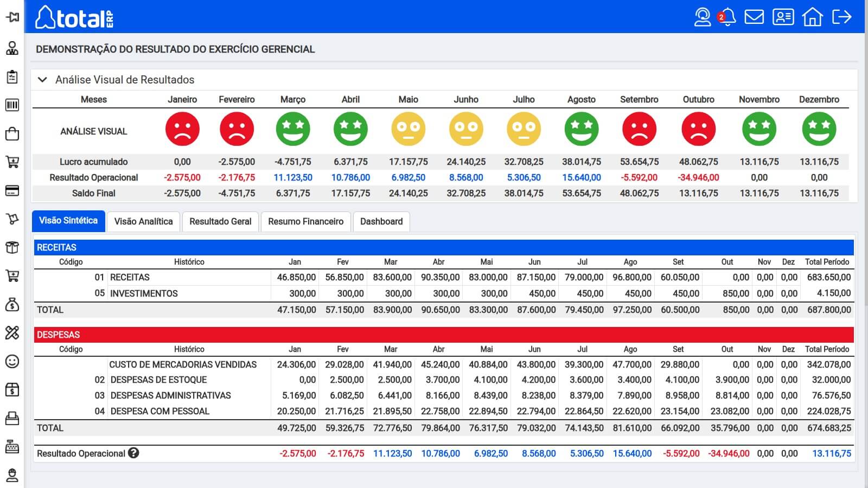The width and height of the screenshot is (868, 488).
Task: Open the Dashboard tab
Action: 381,221
